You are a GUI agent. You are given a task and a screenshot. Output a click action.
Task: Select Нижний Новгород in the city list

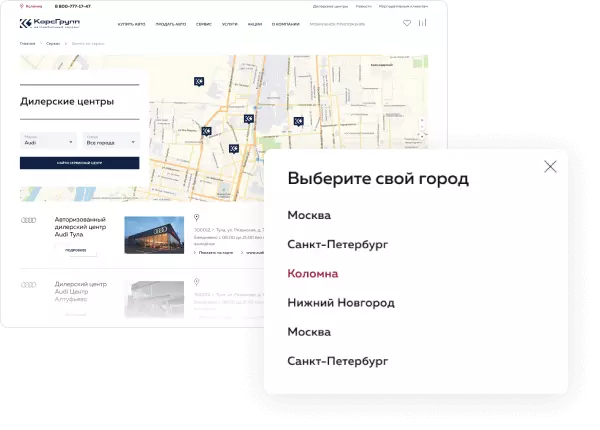click(x=340, y=302)
